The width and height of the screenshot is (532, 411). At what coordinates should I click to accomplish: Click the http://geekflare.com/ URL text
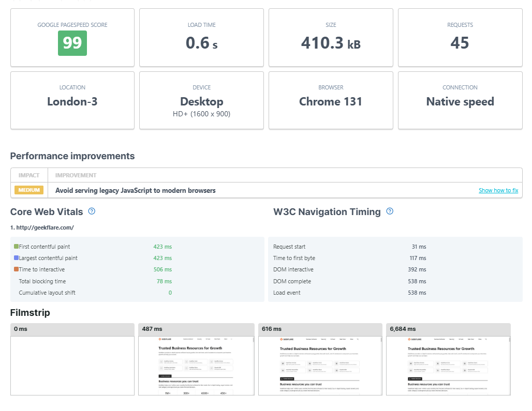[45, 227]
